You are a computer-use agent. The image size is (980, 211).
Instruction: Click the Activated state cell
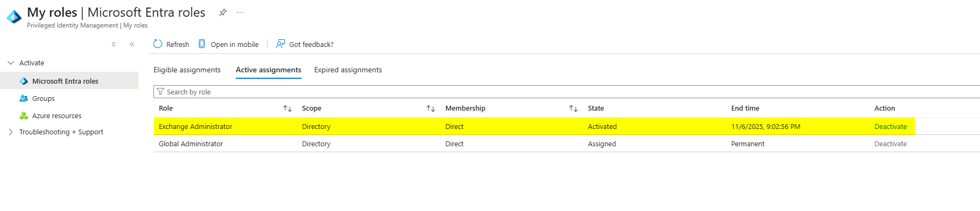click(603, 126)
